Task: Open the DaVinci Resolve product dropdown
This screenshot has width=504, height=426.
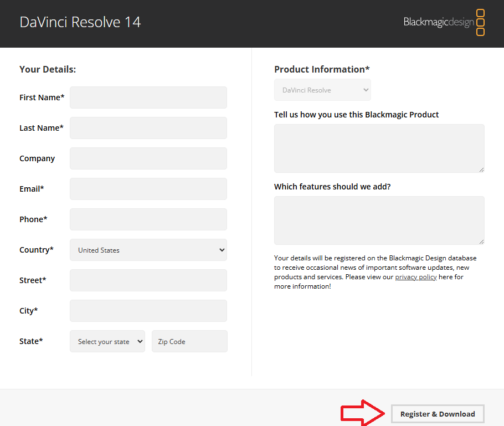Action: point(322,89)
